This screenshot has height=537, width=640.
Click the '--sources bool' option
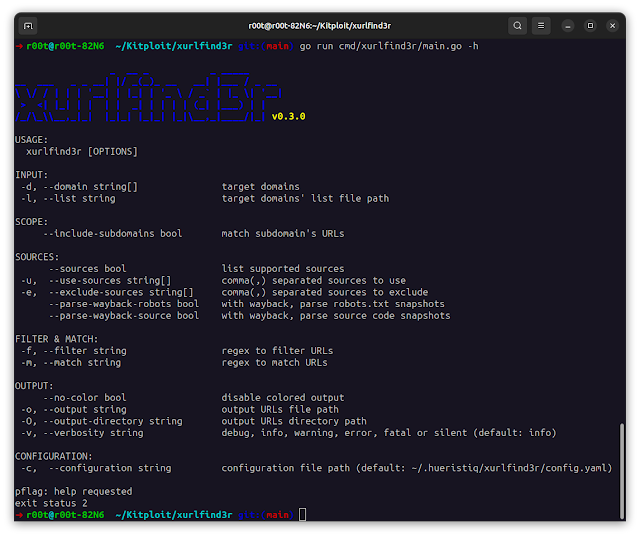(x=87, y=269)
